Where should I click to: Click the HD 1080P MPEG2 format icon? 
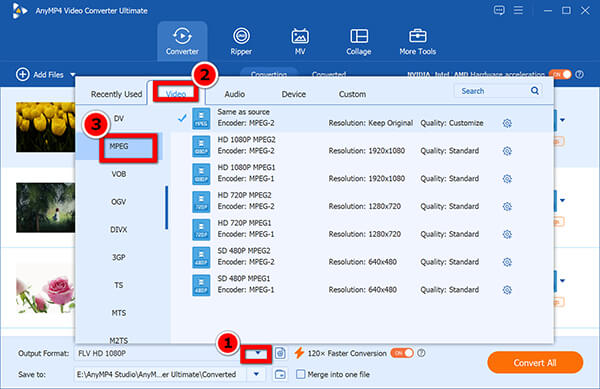pos(201,146)
